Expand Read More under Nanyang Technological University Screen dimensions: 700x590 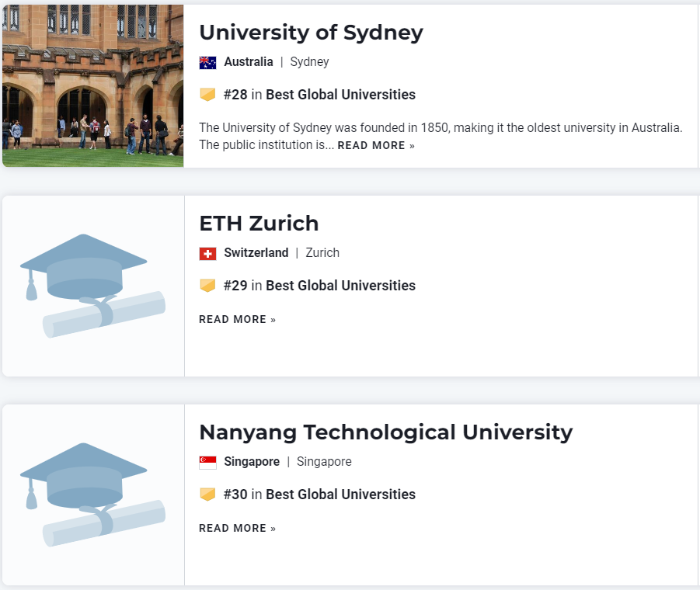tap(237, 529)
